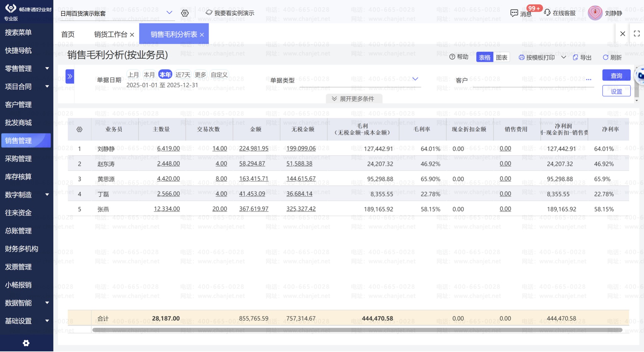Expand more conditions (展开更多条件)
644x352 pixels.
tap(354, 99)
